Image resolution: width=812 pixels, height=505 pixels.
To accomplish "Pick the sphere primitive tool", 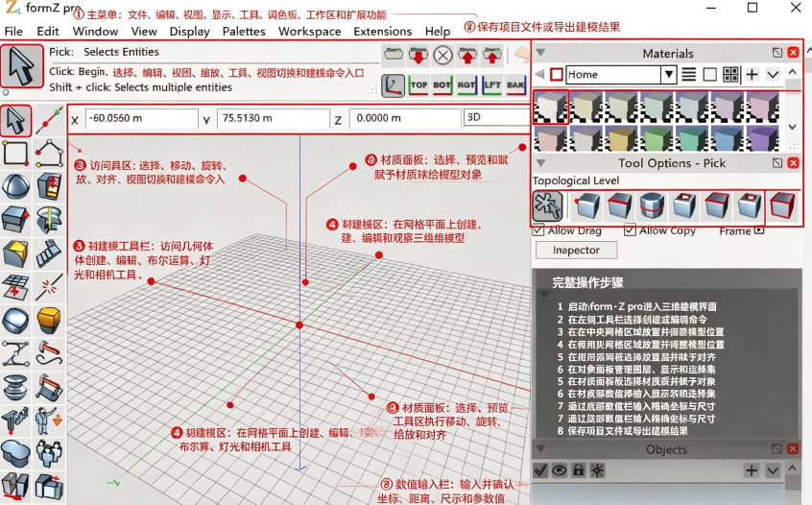I will tap(15, 187).
